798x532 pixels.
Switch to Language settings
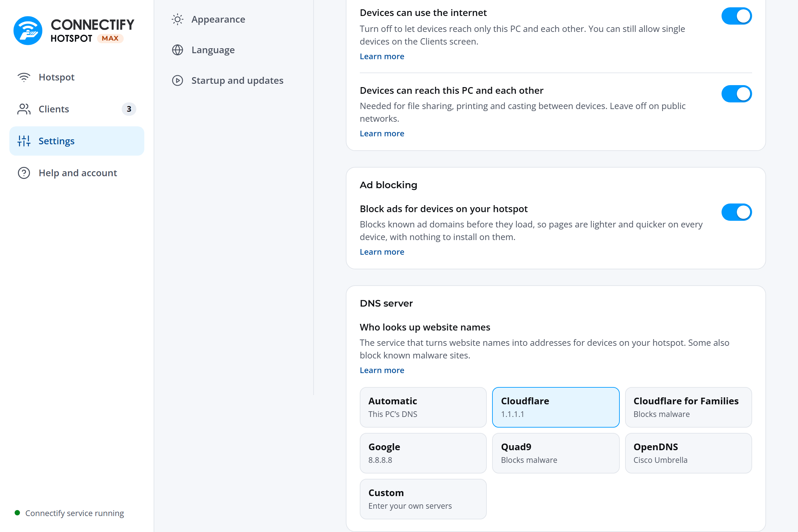[233, 50]
